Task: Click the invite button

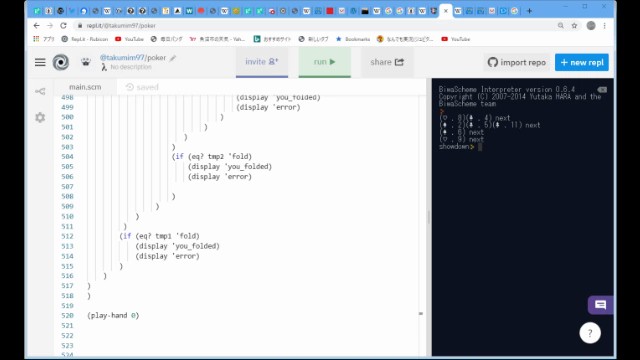Action: click(x=262, y=62)
